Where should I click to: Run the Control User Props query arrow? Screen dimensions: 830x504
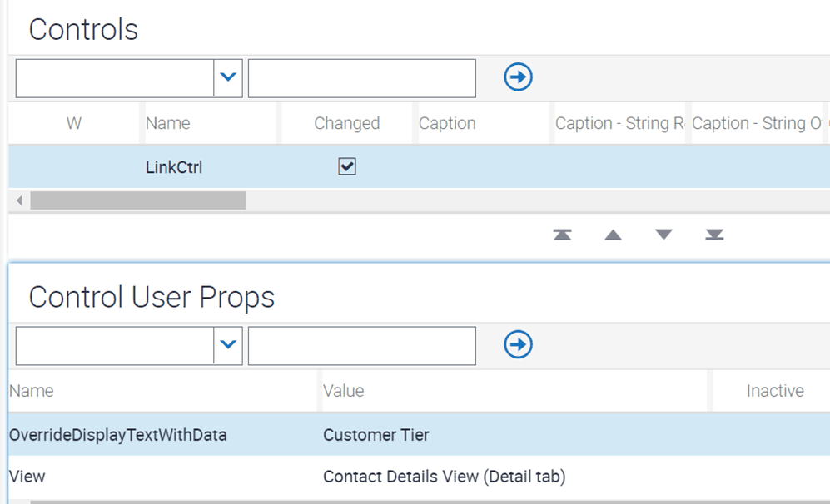(x=518, y=345)
